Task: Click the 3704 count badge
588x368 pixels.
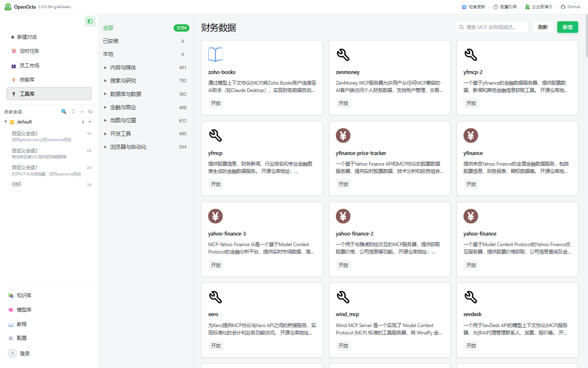Action: pyautogui.click(x=181, y=28)
